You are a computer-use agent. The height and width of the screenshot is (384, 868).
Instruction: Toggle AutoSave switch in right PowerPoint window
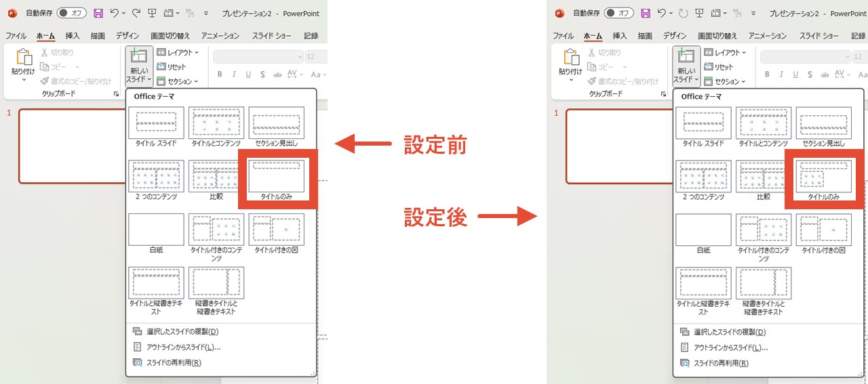tap(619, 13)
